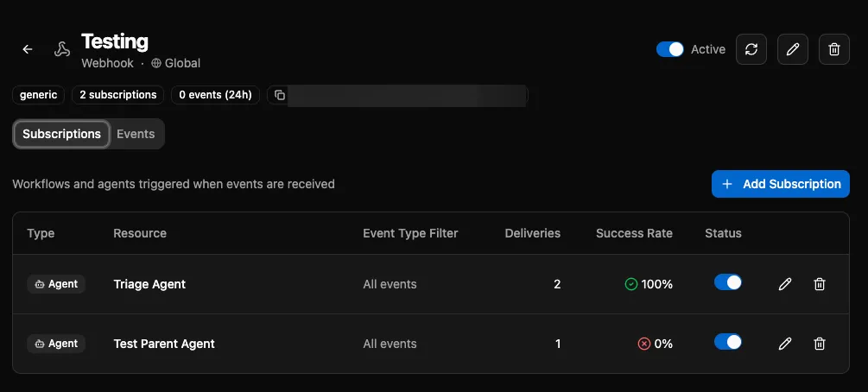
Task: Copy the webhook URL with copy icon
Action: click(x=279, y=95)
